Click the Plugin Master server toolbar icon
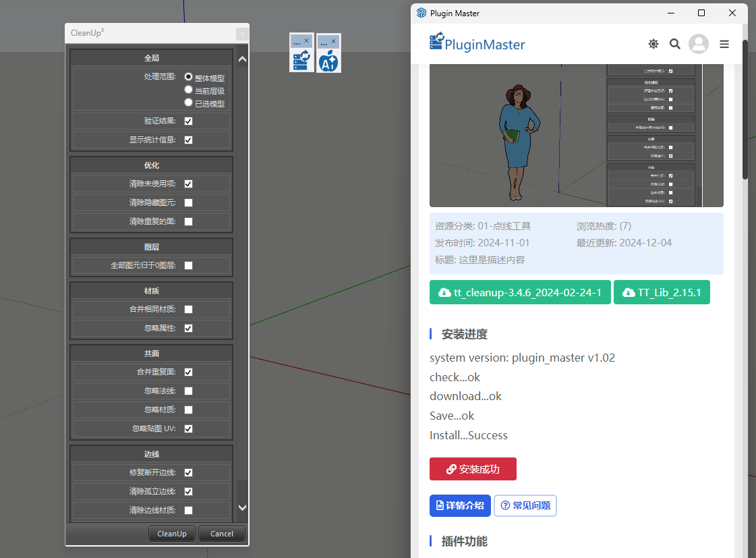This screenshot has height=558, width=756. 301,61
